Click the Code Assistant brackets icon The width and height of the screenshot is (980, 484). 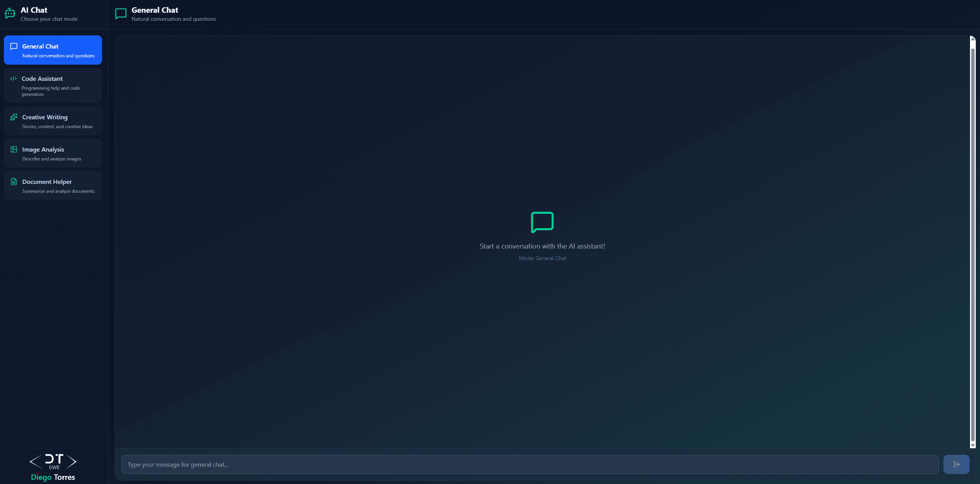13,78
